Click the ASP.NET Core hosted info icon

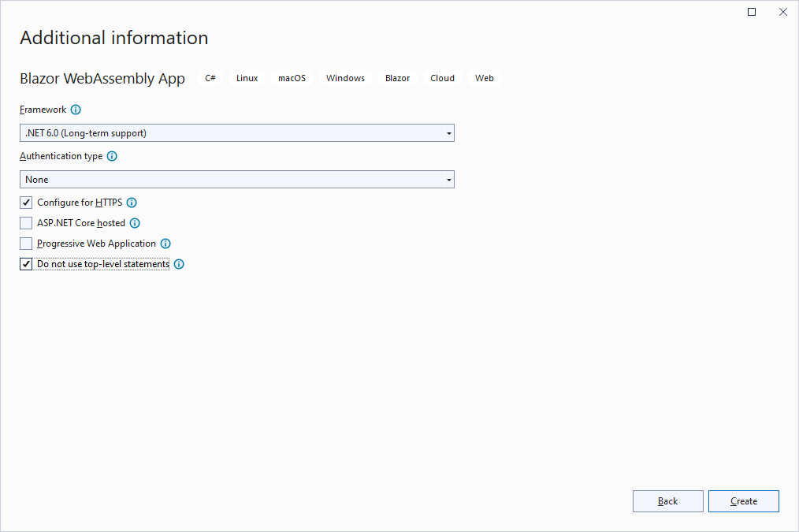[135, 223]
